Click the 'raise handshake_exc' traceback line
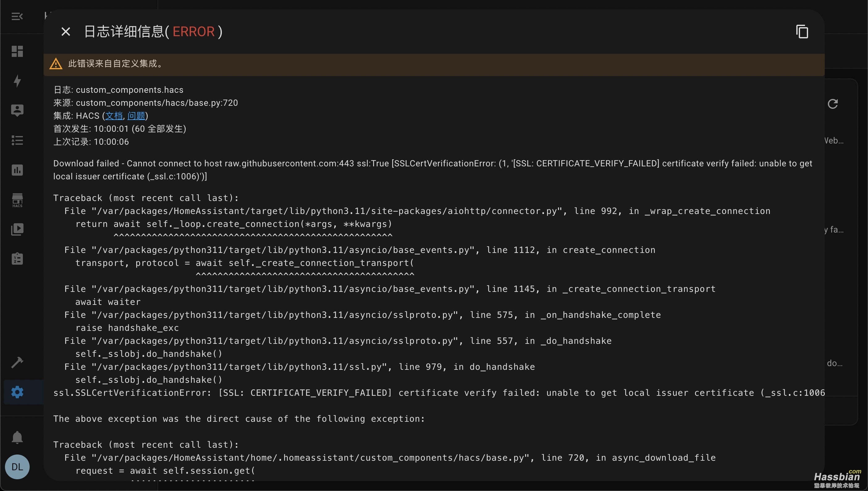This screenshot has width=868, height=491. coord(127,328)
